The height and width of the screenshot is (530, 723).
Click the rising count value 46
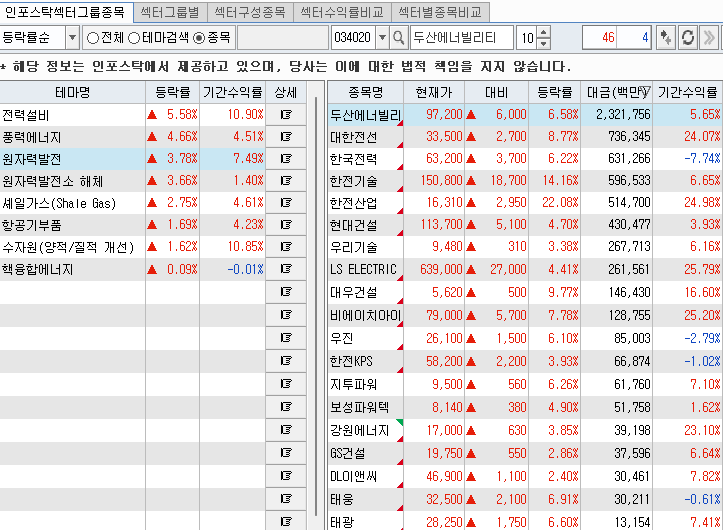point(608,37)
